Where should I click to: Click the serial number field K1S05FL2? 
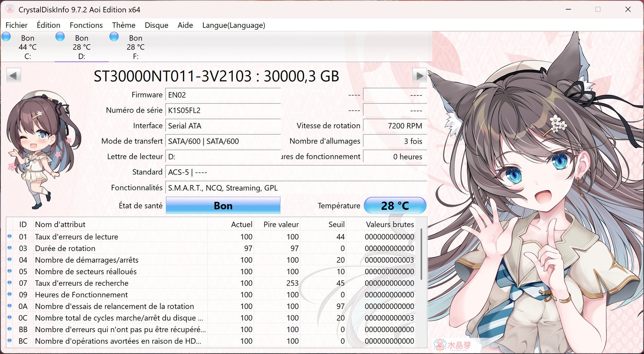point(223,110)
